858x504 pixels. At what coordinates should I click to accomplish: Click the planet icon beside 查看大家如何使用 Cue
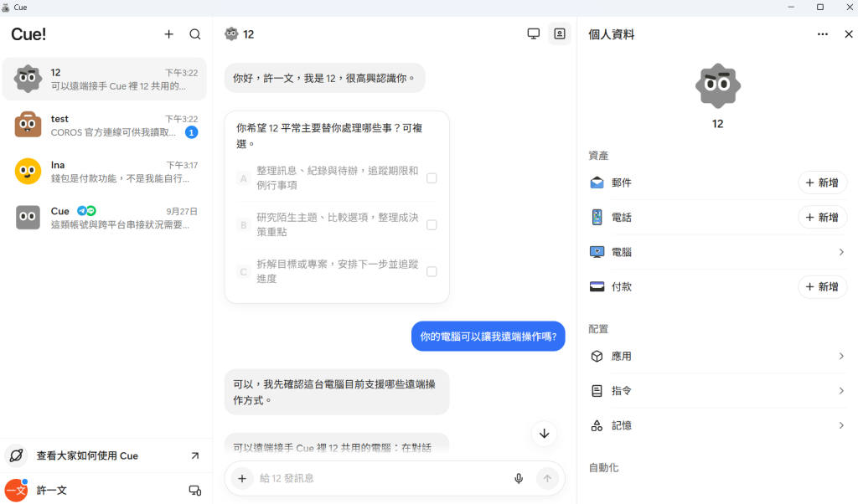pos(17,455)
